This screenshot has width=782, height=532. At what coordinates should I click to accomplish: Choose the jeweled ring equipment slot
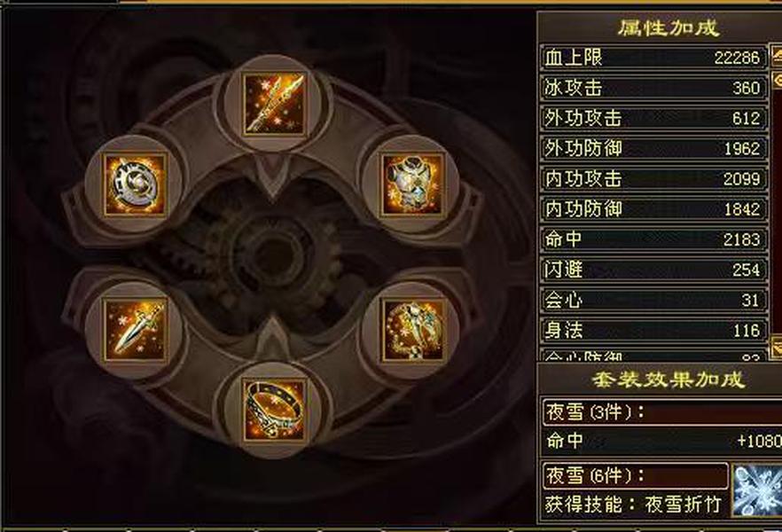pyautogui.click(x=274, y=410)
